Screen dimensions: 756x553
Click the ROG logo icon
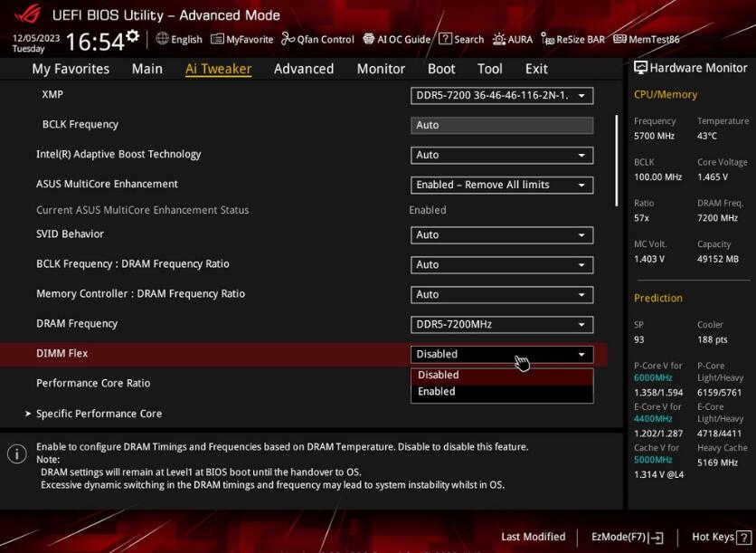click(27, 14)
